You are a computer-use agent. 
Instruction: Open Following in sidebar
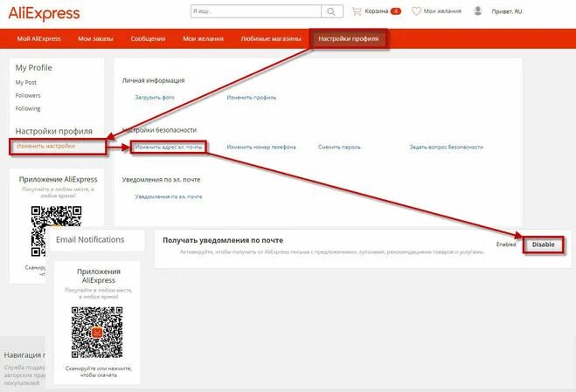click(28, 108)
